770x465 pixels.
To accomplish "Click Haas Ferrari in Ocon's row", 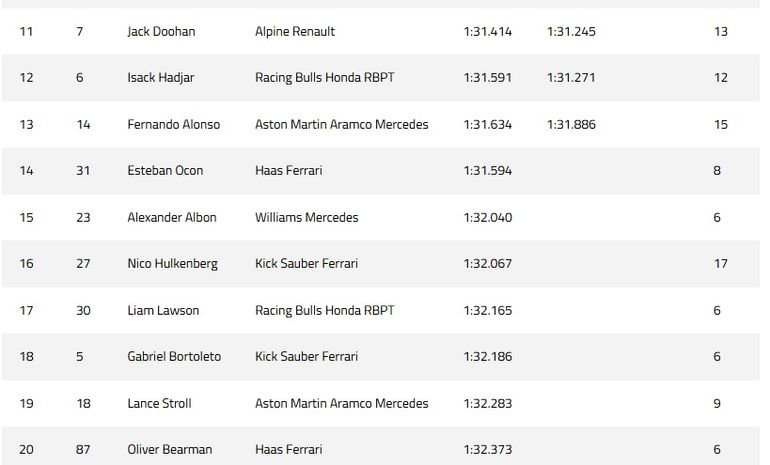I will [289, 171].
